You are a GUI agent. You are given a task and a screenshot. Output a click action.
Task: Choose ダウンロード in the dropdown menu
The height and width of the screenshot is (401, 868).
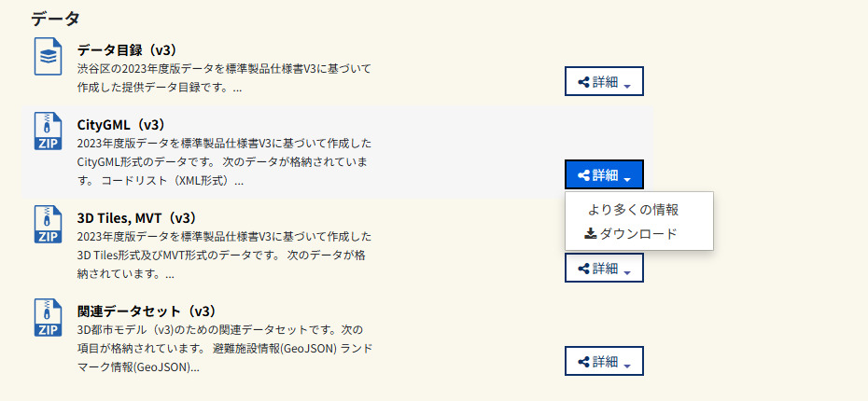click(x=631, y=234)
